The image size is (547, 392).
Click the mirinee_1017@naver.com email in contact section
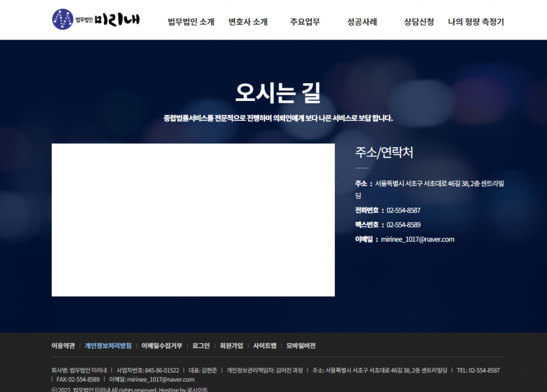point(418,239)
